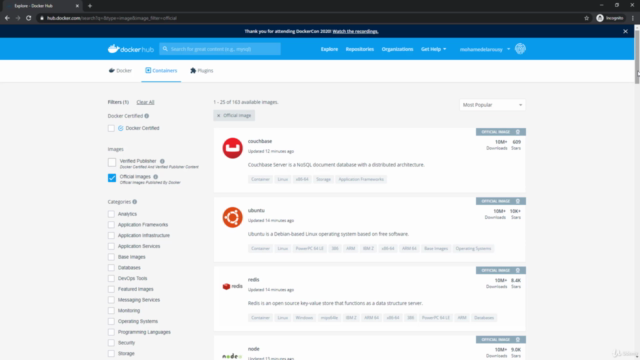Click the ubuntu Official Image badge
This screenshot has width=640, height=360.
500,201
